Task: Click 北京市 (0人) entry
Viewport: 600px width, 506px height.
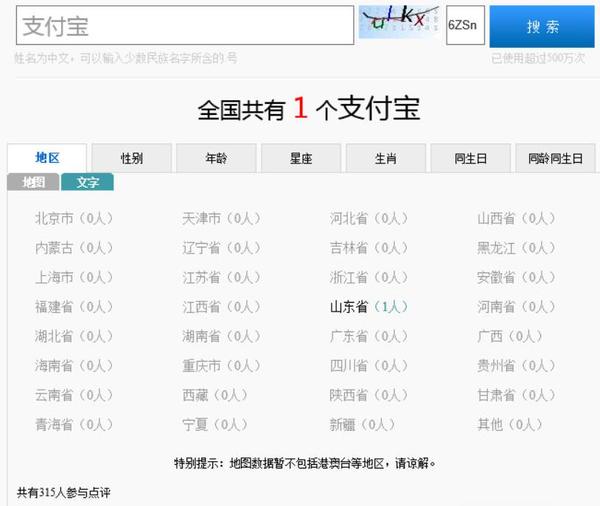Action: [x=74, y=219]
